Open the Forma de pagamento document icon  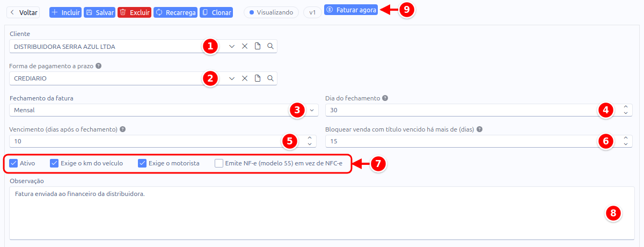[x=258, y=78]
